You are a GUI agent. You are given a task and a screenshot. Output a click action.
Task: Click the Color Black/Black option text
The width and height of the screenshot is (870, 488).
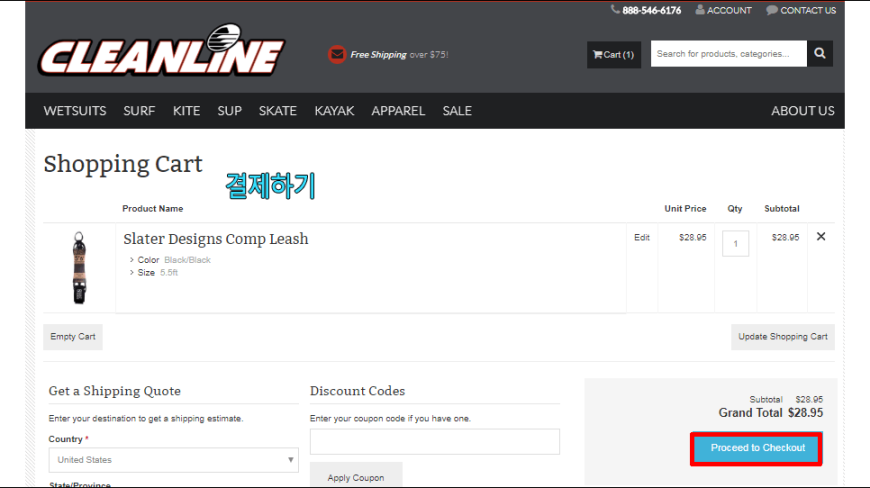tap(174, 260)
